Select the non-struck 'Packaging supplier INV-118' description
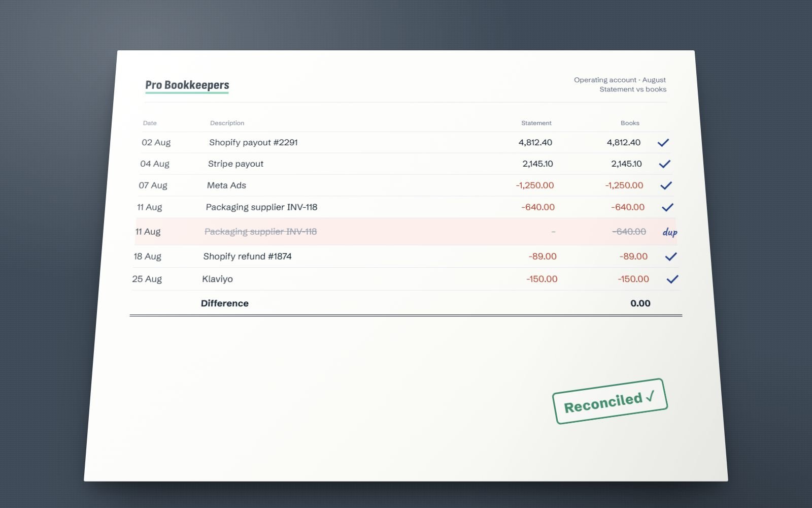The width and height of the screenshot is (812, 508). (261, 207)
